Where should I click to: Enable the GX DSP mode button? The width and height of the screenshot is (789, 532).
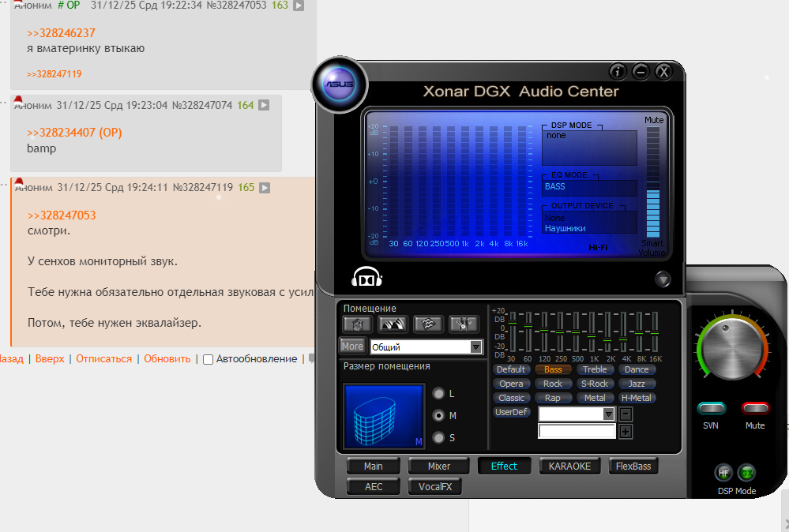746,473
